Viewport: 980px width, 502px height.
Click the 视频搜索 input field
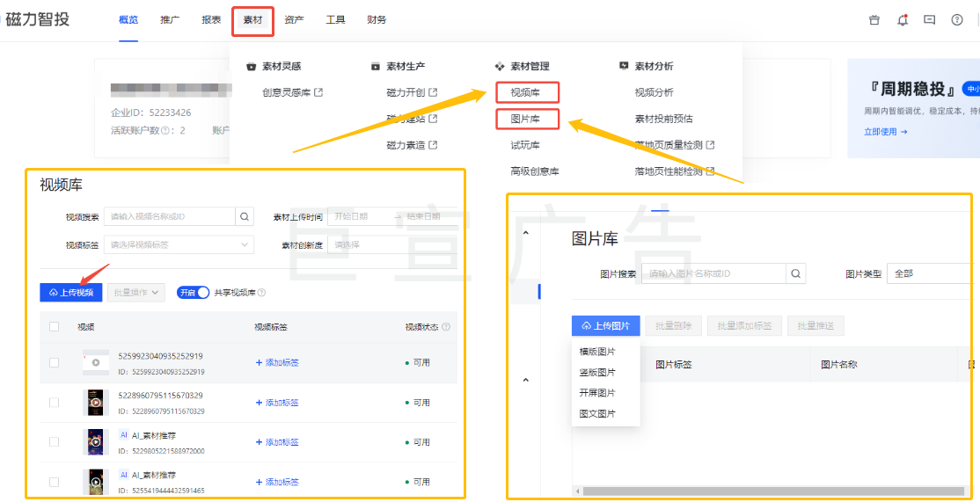tap(170, 216)
